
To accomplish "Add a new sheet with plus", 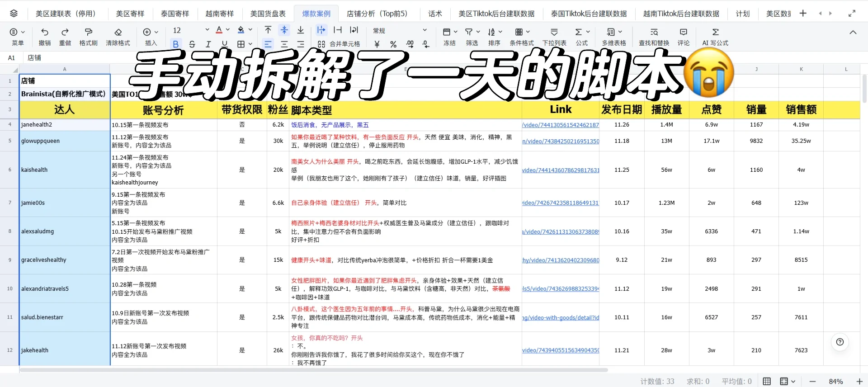I will 803,14.
